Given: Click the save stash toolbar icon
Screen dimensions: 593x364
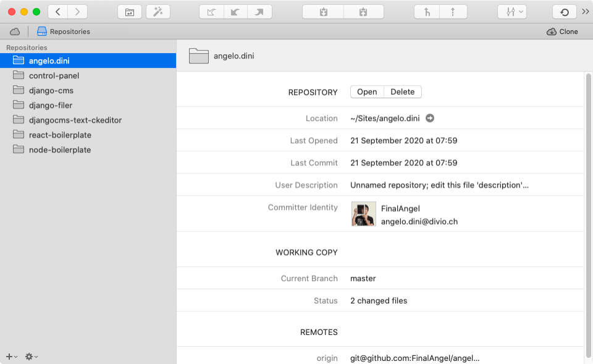Looking at the screenshot, I should tap(322, 12).
